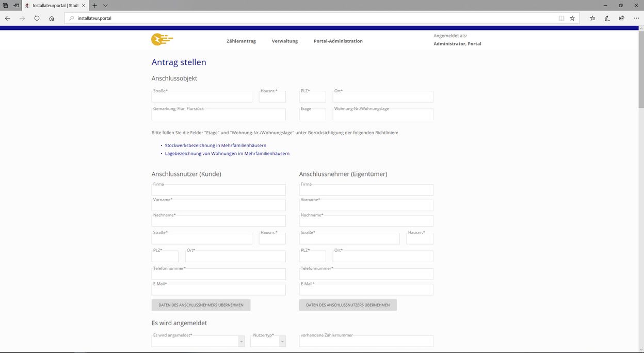This screenshot has height=353, width=644.
Task: Focus the Anschlussnehmer Vorname field
Action: coord(366,205)
